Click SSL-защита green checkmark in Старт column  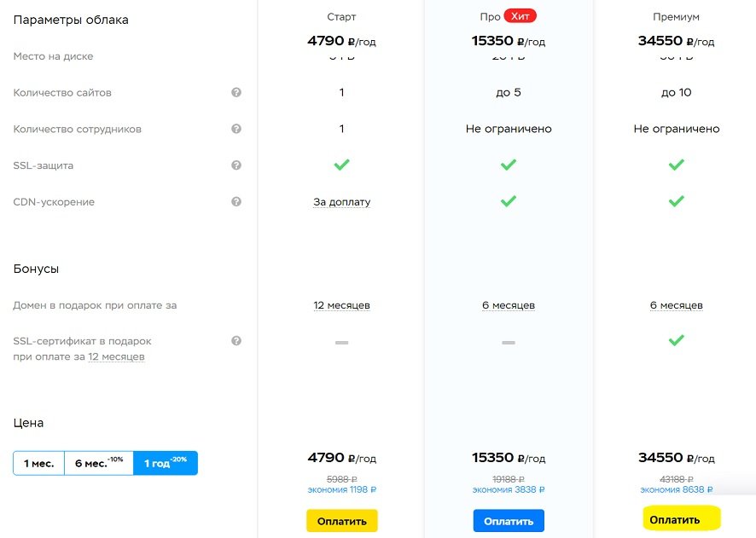pyautogui.click(x=342, y=165)
